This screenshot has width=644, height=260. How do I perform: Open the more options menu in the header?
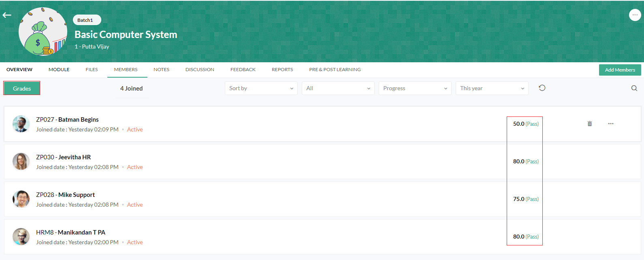(x=635, y=15)
